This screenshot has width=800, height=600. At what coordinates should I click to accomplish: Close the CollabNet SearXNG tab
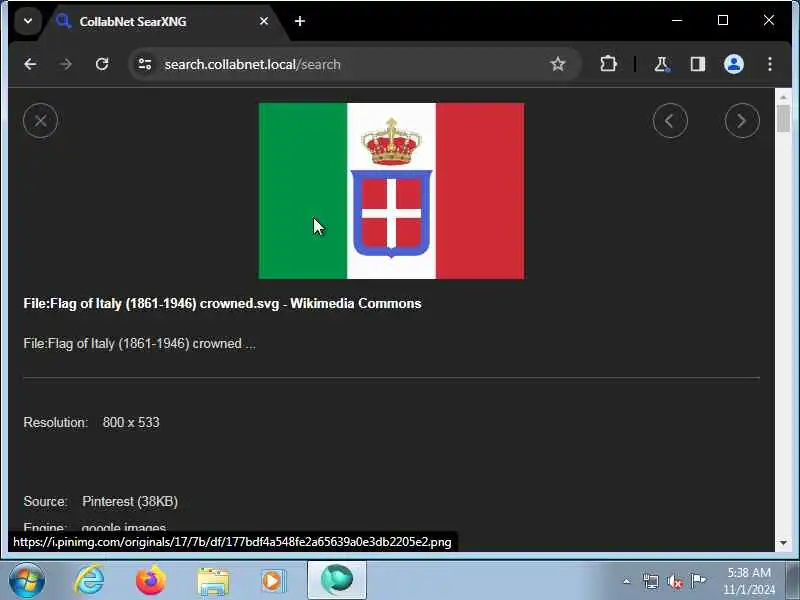264,21
